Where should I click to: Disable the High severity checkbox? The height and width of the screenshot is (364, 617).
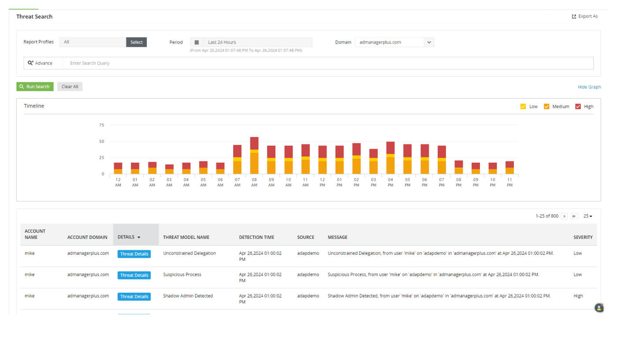tap(578, 107)
